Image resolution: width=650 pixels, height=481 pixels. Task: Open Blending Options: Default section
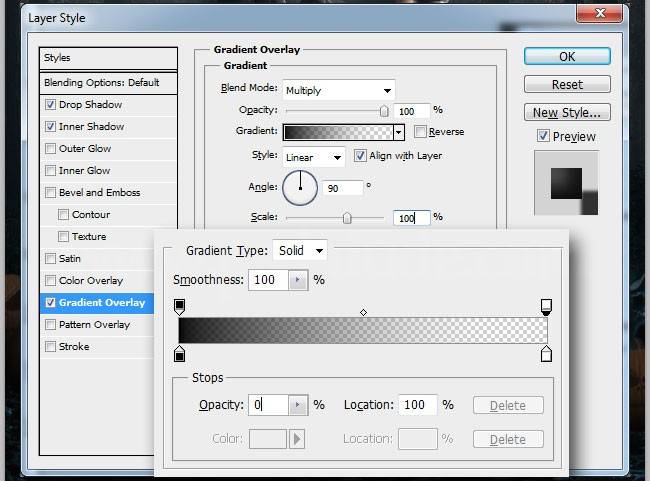point(101,82)
